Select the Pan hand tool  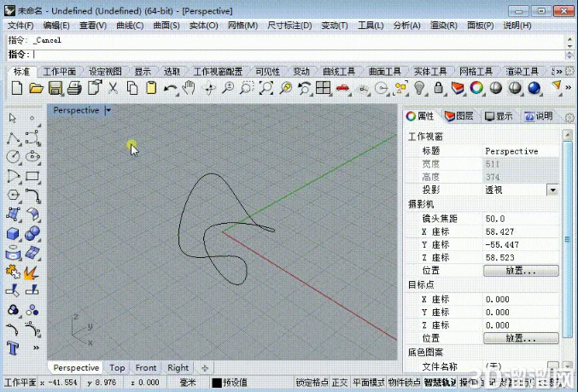point(189,88)
